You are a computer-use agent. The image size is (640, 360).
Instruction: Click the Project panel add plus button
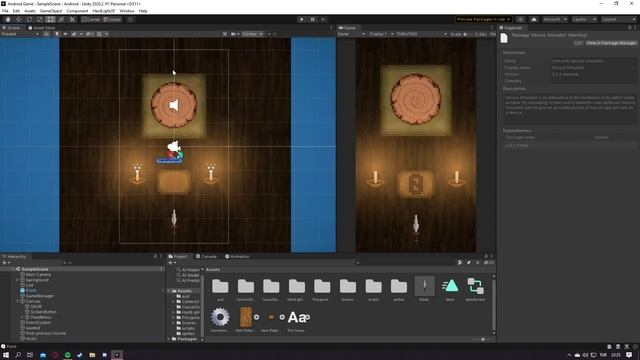[171, 262]
